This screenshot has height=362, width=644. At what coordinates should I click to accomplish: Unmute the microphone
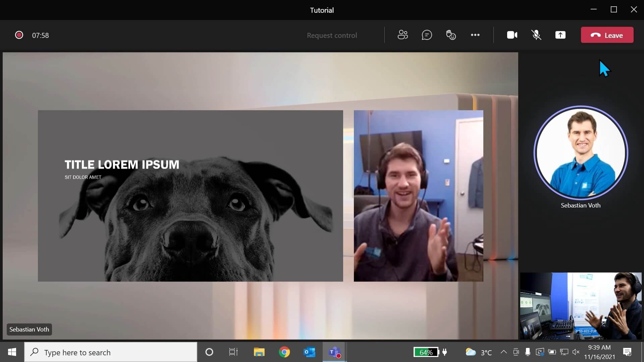coord(536,35)
